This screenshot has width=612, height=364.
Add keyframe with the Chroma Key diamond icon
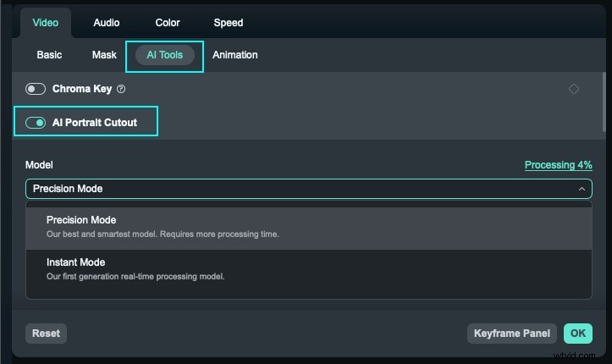coord(574,89)
